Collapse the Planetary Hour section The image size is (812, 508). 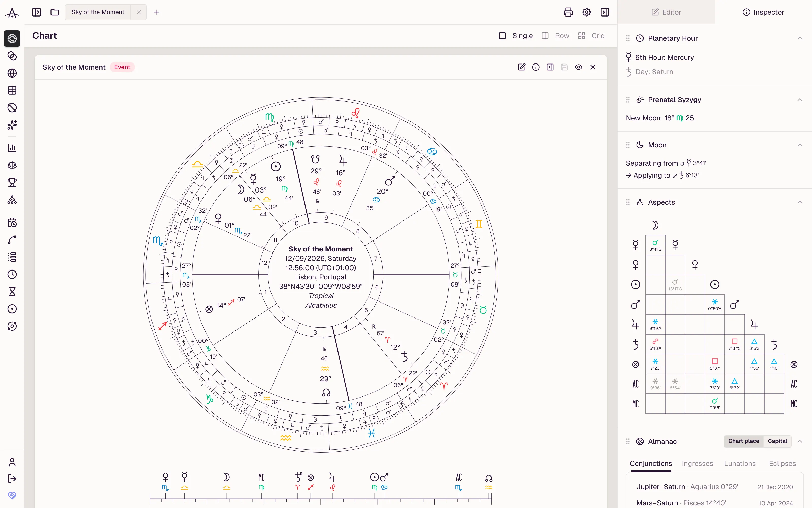800,38
